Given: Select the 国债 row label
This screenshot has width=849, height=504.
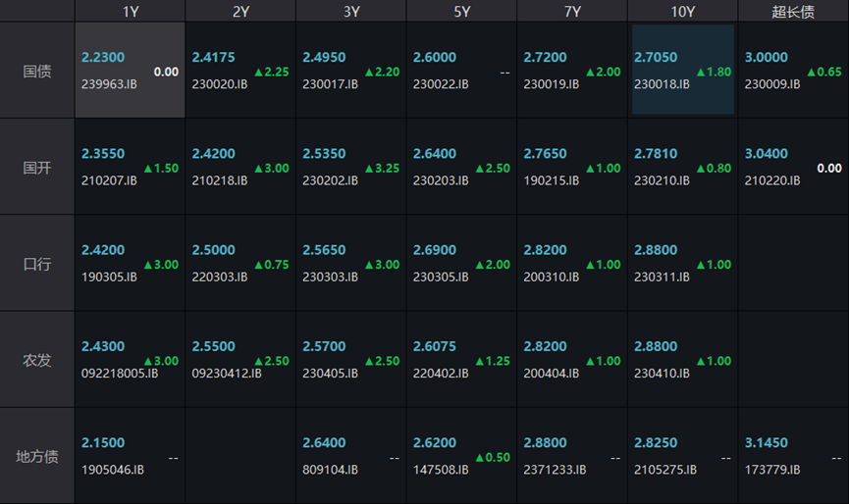Looking at the screenshot, I should tap(37, 72).
